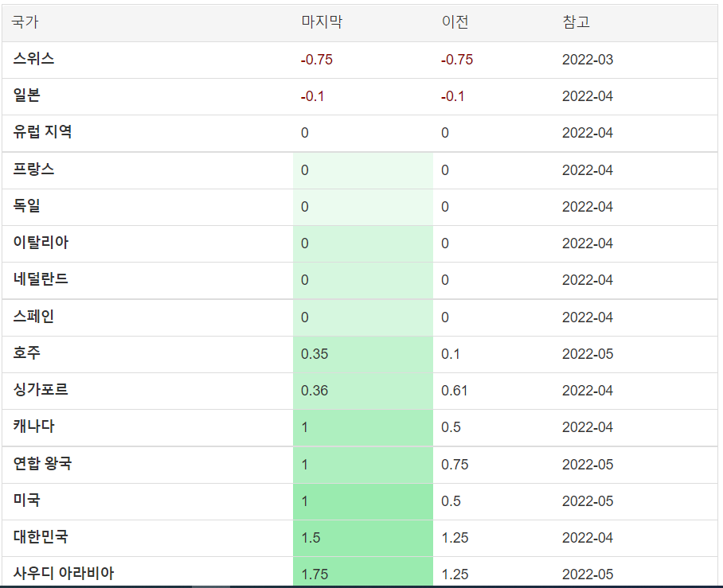Image resolution: width=723 pixels, height=588 pixels.
Task: Open the 스위스 country link
Action: coord(33,59)
